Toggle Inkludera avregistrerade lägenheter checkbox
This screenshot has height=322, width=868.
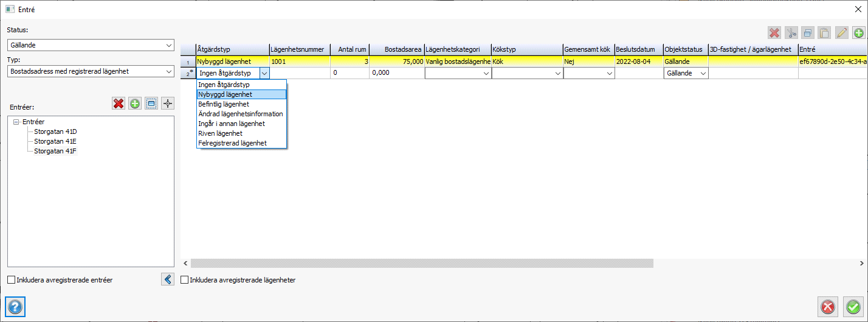(185, 280)
